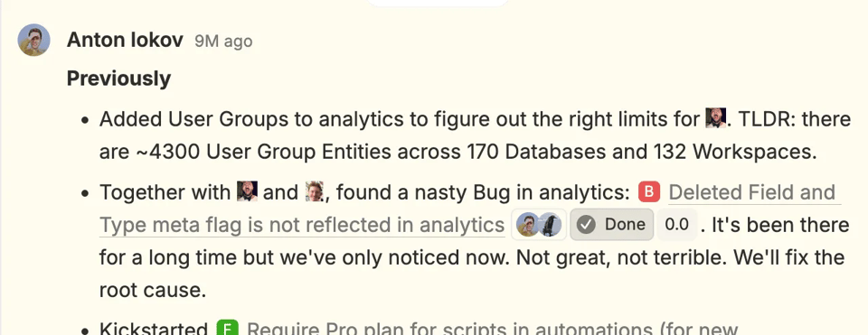Open the Done state dropdown badge

pos(612,225)
